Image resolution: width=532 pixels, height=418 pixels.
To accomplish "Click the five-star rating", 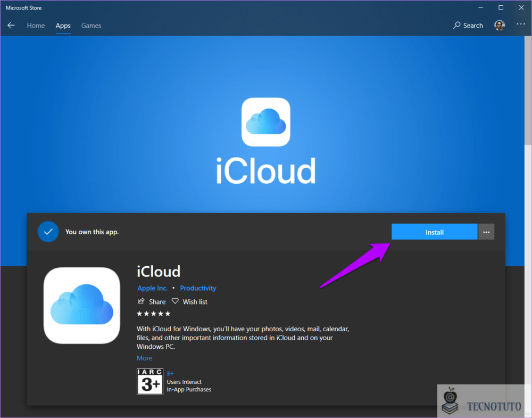I will coord(153,314).
